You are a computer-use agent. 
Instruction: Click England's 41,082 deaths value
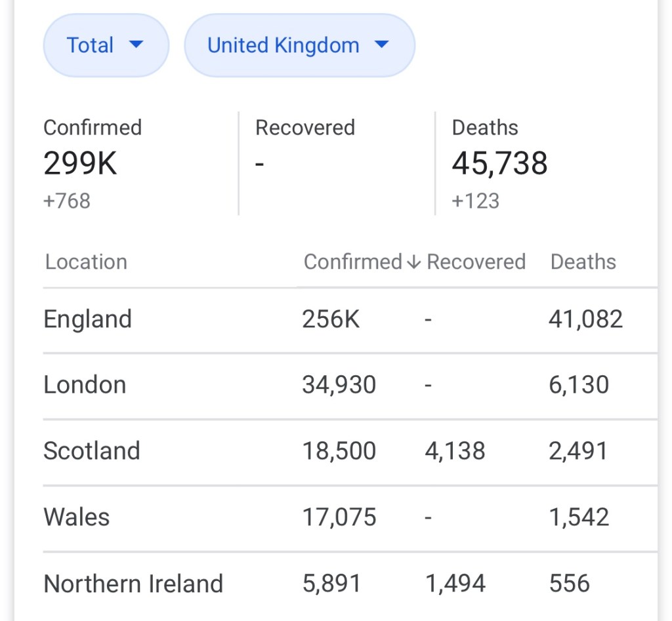click(585, 319)
